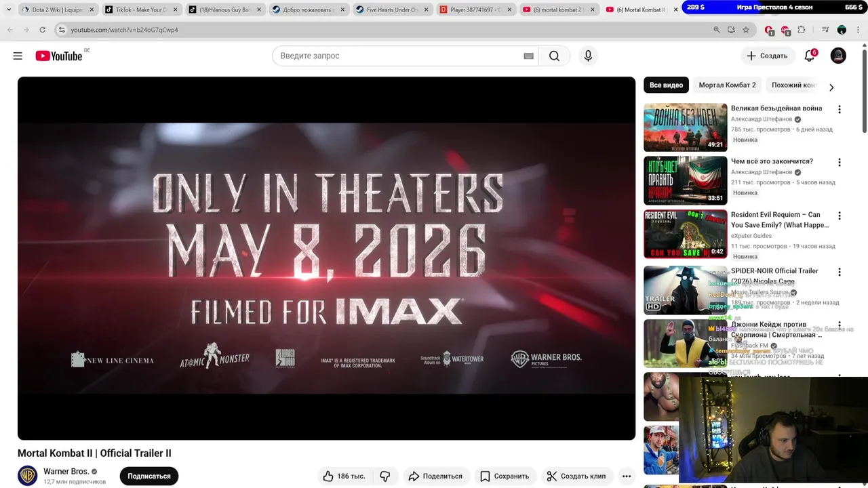Open the Resident Evil Requiem thumbnail

[x=685, y=234]
